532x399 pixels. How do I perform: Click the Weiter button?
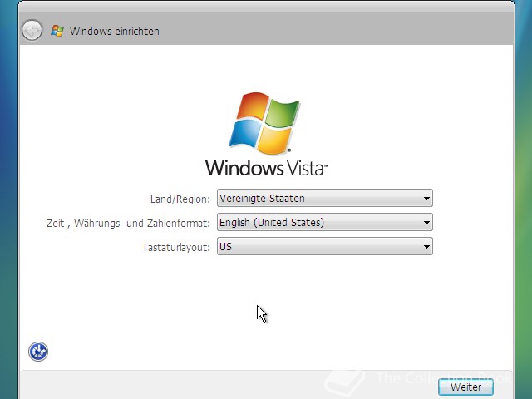465,387
